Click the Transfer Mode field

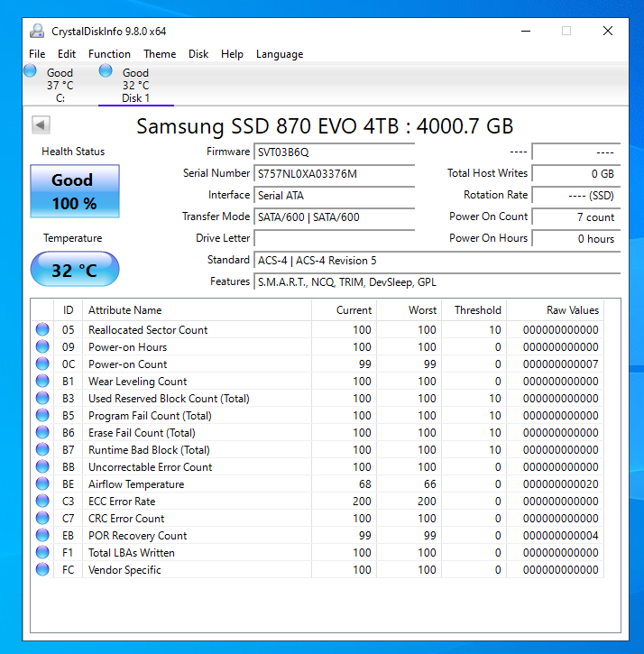point(334,216)
